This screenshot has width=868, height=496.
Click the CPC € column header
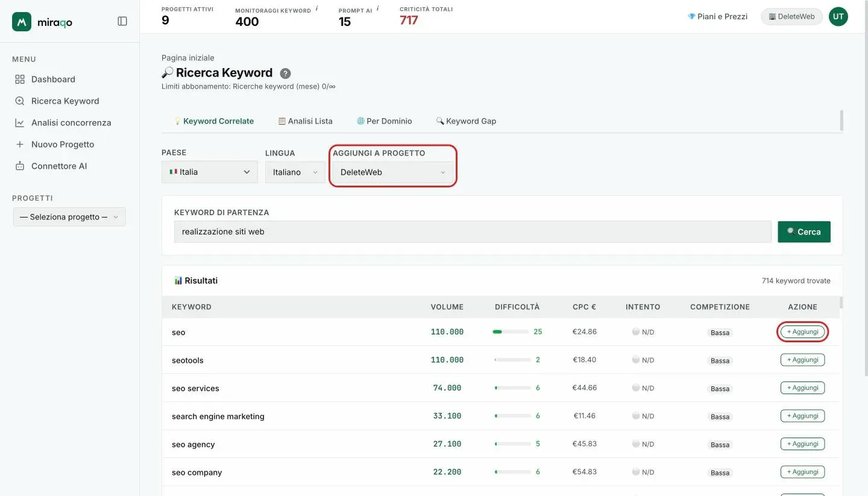(584, 307)
